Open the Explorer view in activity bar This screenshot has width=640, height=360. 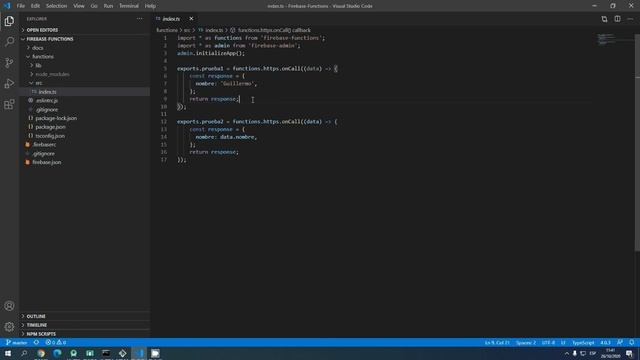click(x=9, y=21)
